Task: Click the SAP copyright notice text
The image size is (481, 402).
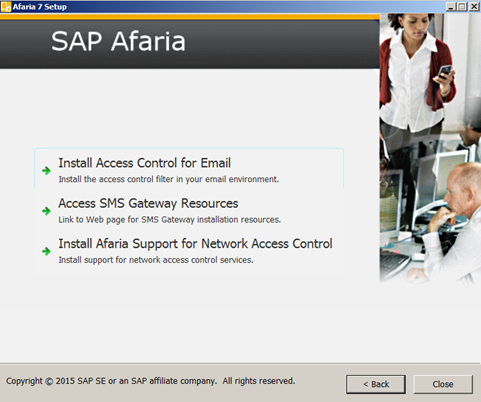Action: point(150,381)
